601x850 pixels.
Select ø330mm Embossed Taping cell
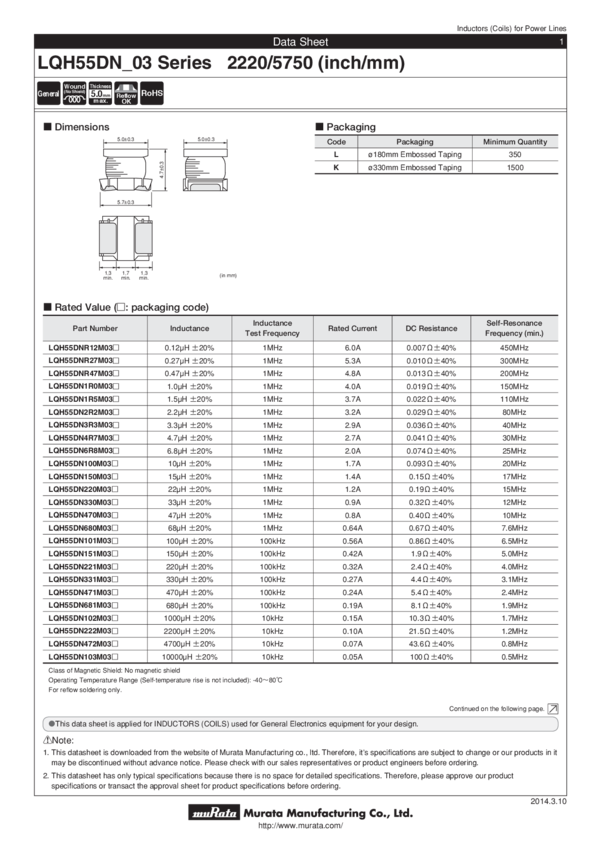coord(415,168)
